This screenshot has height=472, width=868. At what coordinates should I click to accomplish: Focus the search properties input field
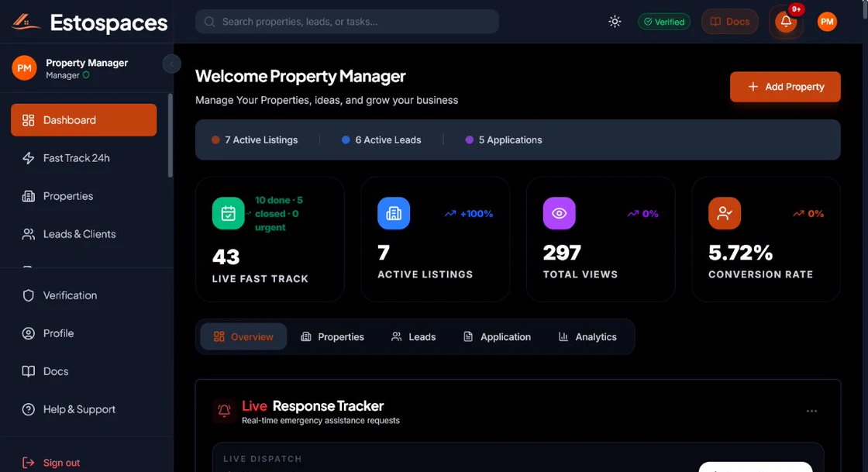coord(347,22)
